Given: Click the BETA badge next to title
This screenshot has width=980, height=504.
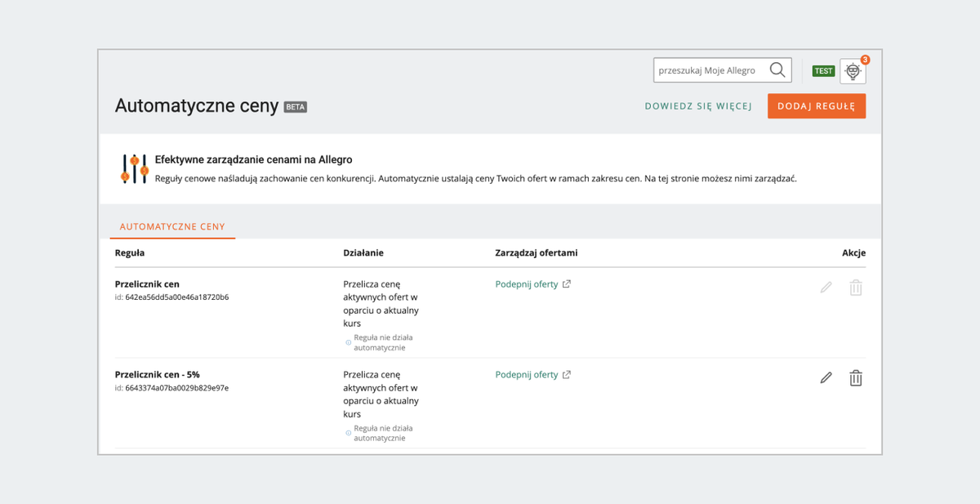Looking at the screenshot, I should pyautogui.click(x=296, y=107).
